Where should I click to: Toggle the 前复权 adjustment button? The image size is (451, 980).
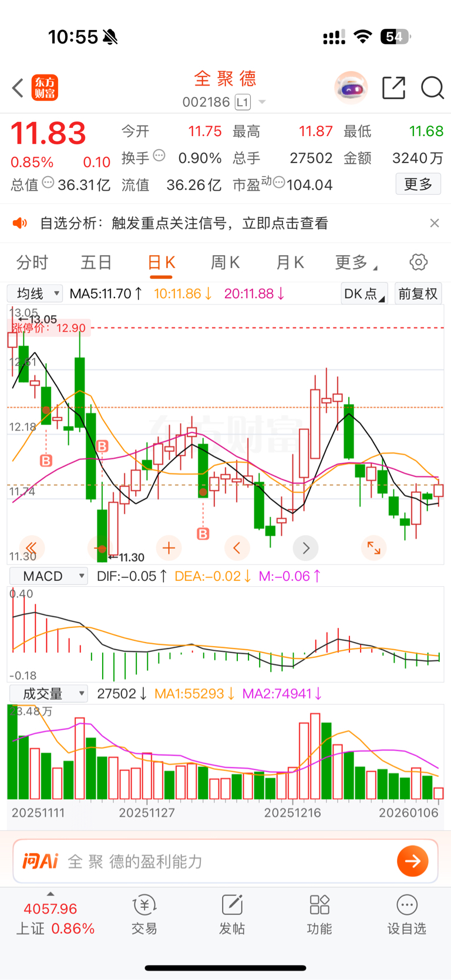coord(418,293)
